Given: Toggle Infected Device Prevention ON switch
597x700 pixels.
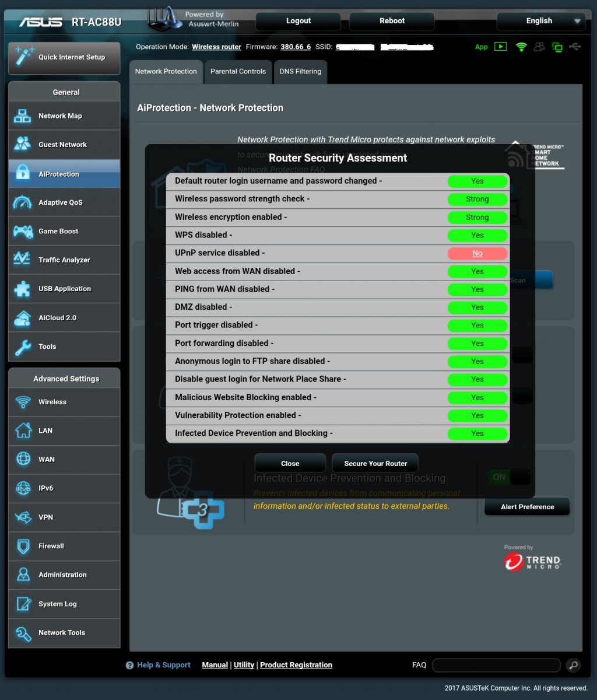Looking at the screenshot, I should click(510, 477).
